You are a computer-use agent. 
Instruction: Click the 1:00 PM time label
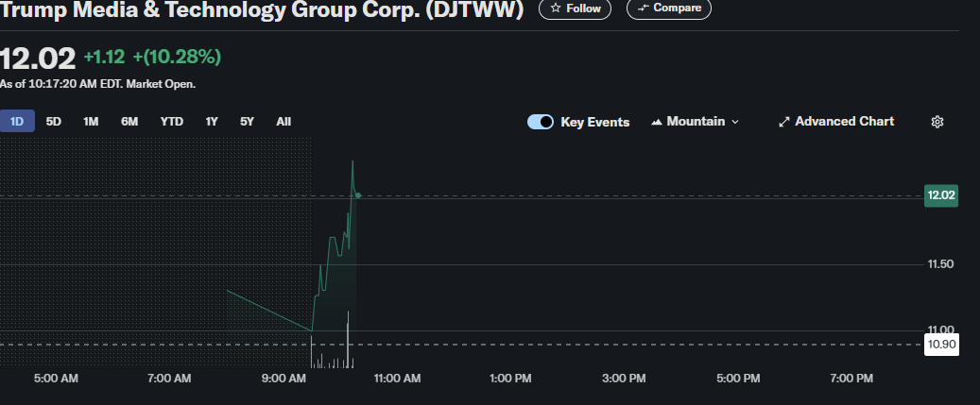[x=510, y=379]
